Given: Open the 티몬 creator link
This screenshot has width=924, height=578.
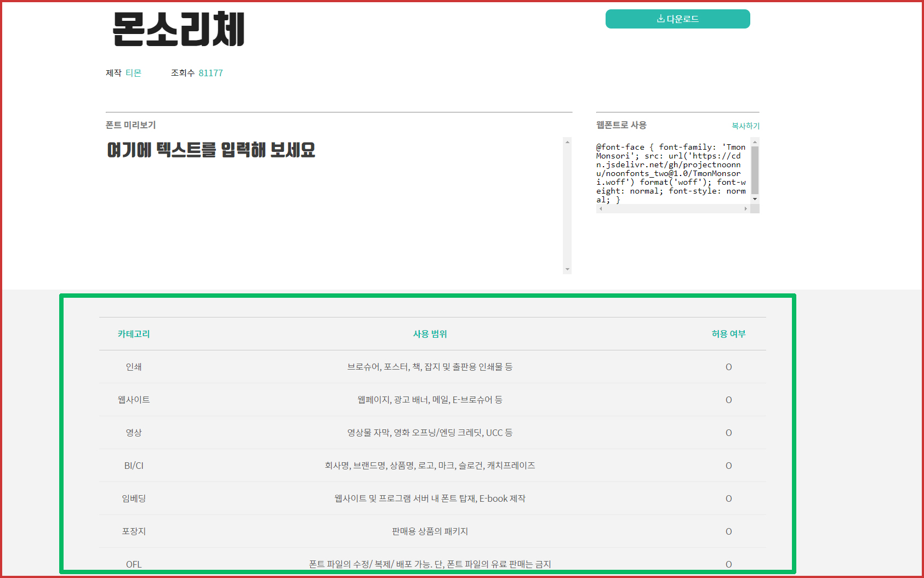Looking at the screenshot, I should point(133,73).
